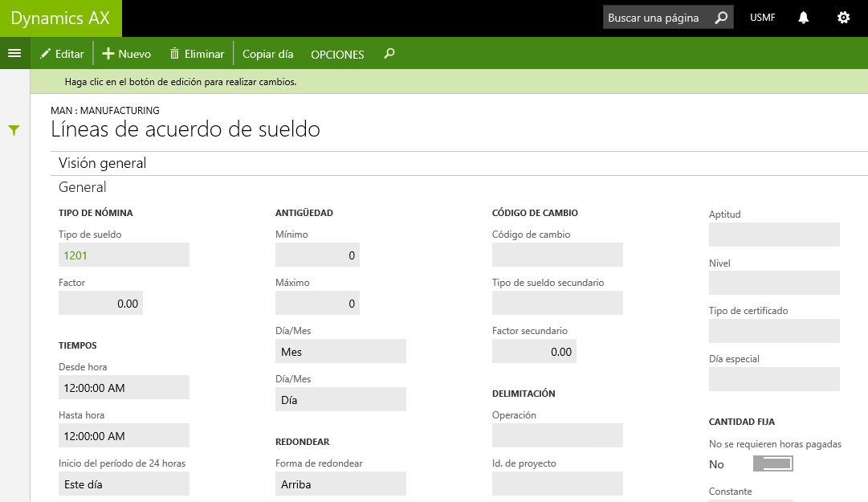Click the Hasta hora field
This screenshot has width=868, height=502.
coord(124,435)
